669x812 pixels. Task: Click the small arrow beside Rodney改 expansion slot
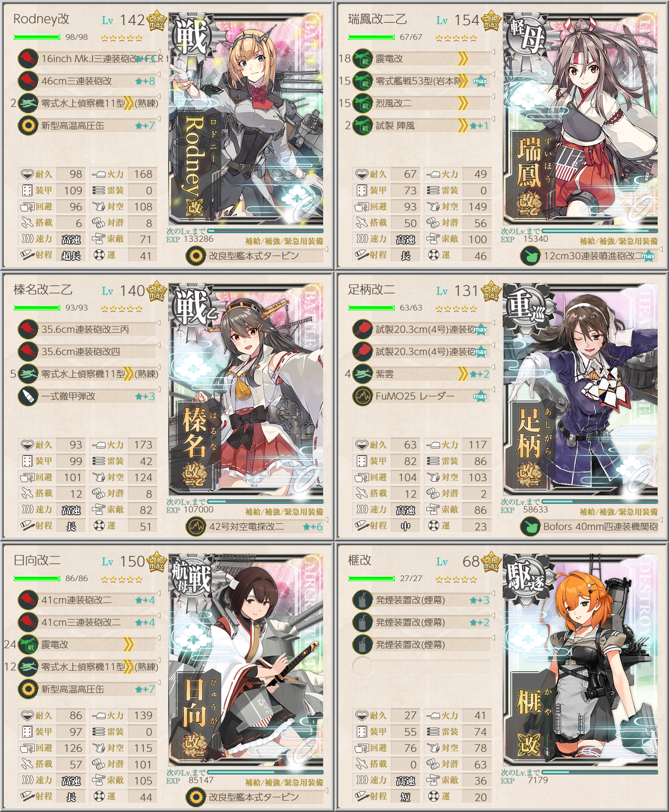pos(326,249)
